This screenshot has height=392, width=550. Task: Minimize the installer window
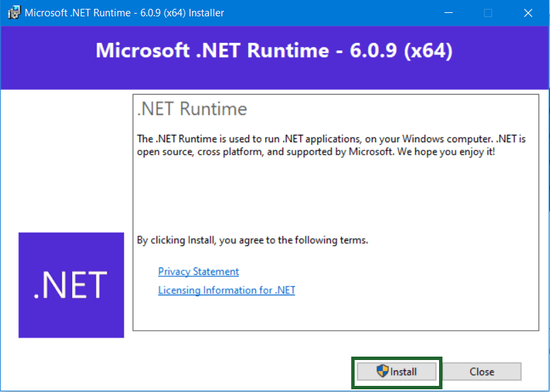449,13
